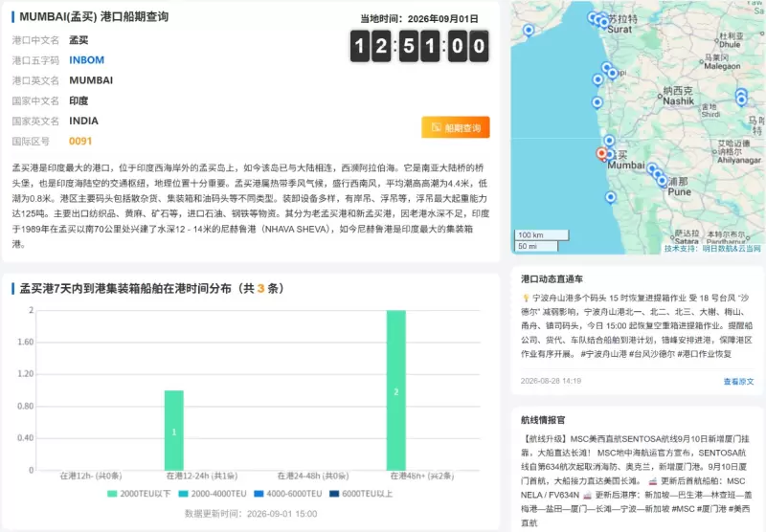
Task: Select the blue marker cluster east of Nashik
Action: 741,98
